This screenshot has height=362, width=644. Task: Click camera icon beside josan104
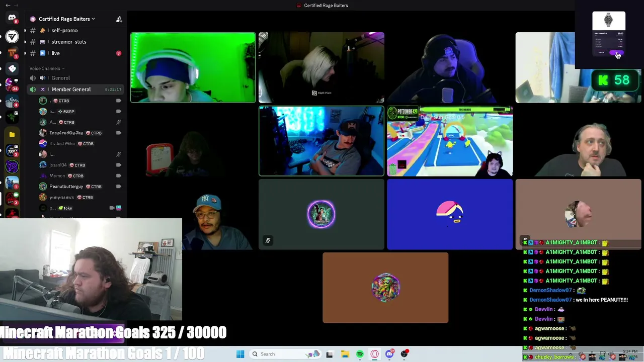point(119,165)
